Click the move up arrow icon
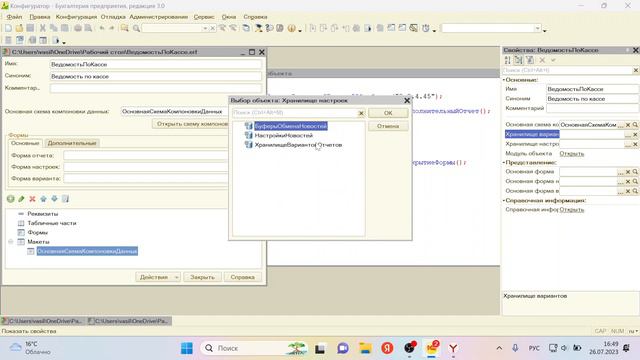 [x=43, y=199]
